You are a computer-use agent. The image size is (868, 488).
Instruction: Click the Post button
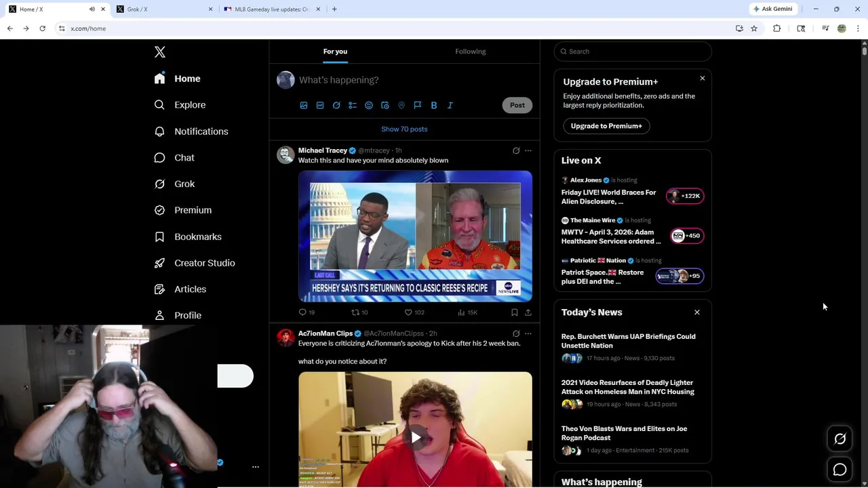tap(517, 105)
